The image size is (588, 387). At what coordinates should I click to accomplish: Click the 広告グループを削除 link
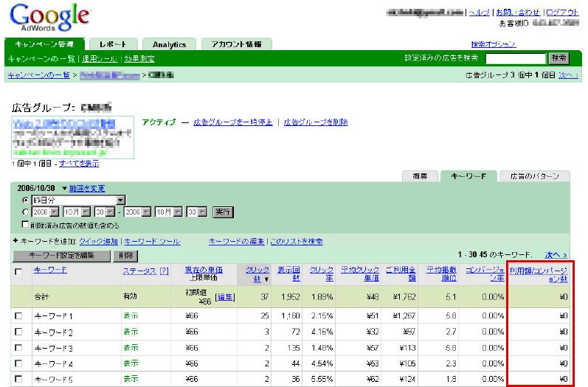pos(315,122)
